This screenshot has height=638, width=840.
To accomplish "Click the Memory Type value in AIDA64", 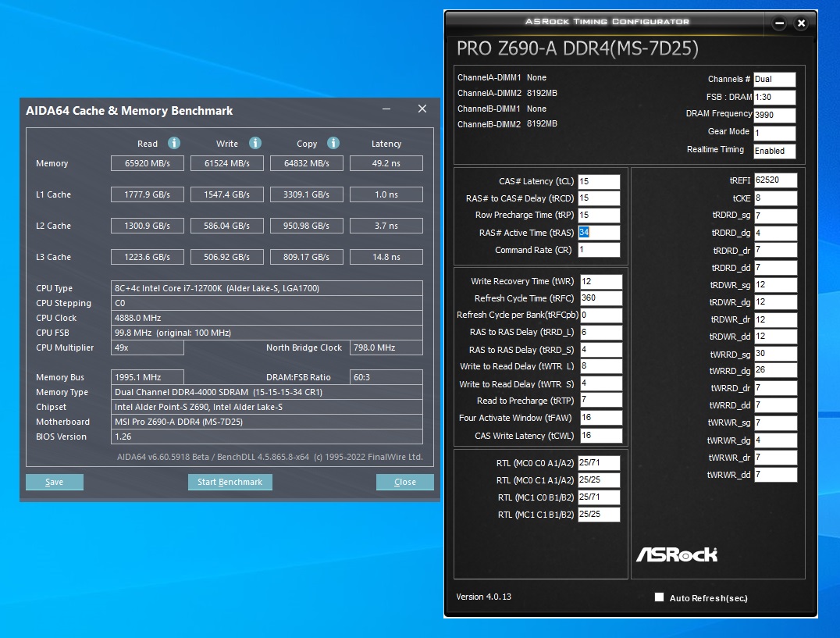I will tap(267, 392).
